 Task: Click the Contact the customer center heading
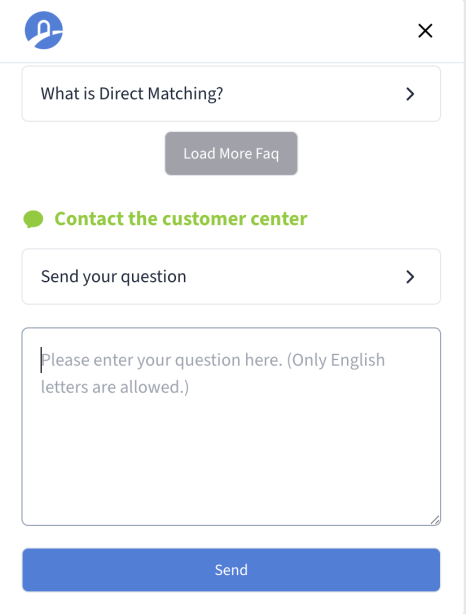(181, 219)
